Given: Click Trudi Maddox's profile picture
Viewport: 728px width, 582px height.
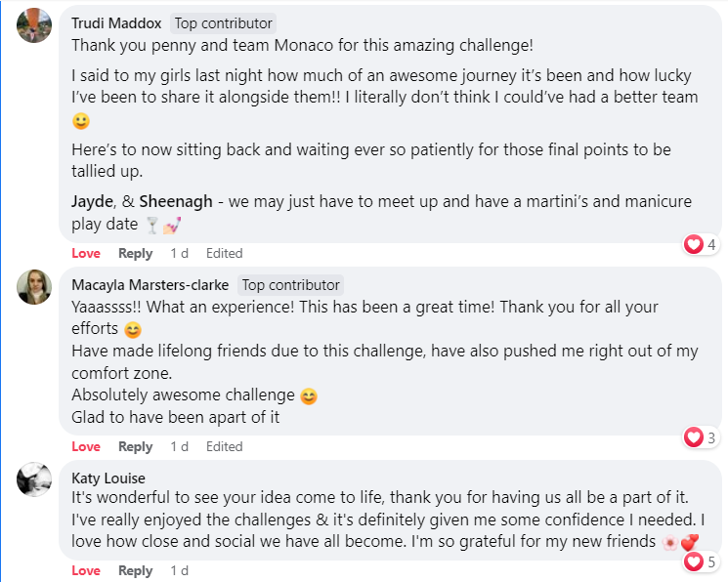Looking at the screenshot, I should point(34,25).
